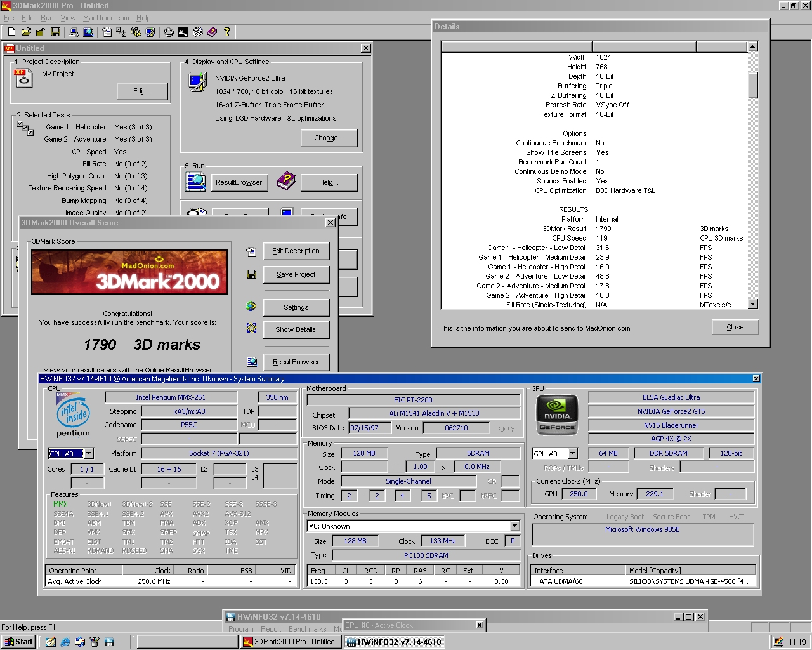812x650 pixels.
Task: Click the purple book icon beside Help
Action: pos(285,182)
